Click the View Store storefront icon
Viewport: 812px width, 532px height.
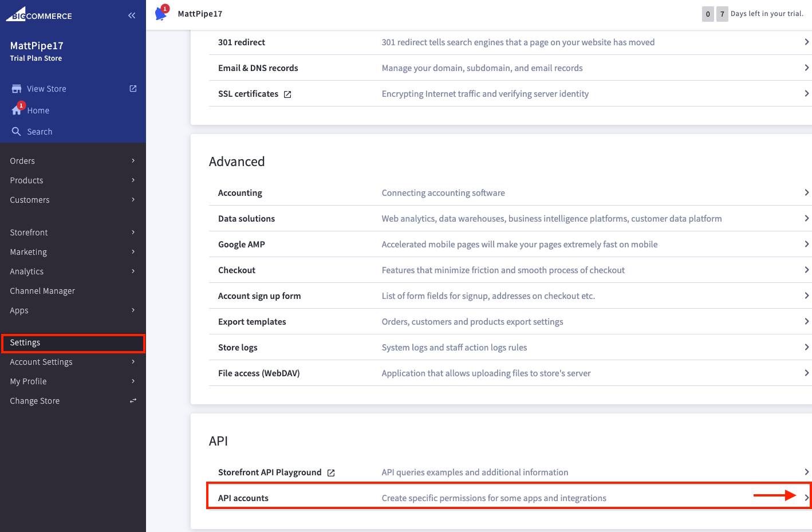17,89
